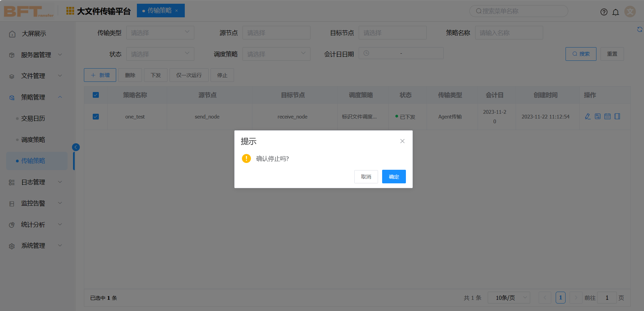This screenshot has height=311, width=644.
Task: Open the app grid menu icon
Action: coord(70,11)
